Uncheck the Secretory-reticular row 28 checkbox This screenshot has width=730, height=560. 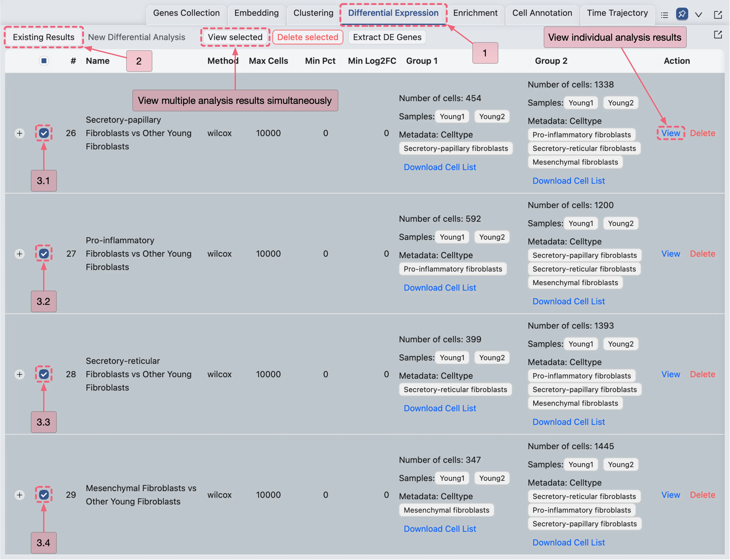pos(44,374)
